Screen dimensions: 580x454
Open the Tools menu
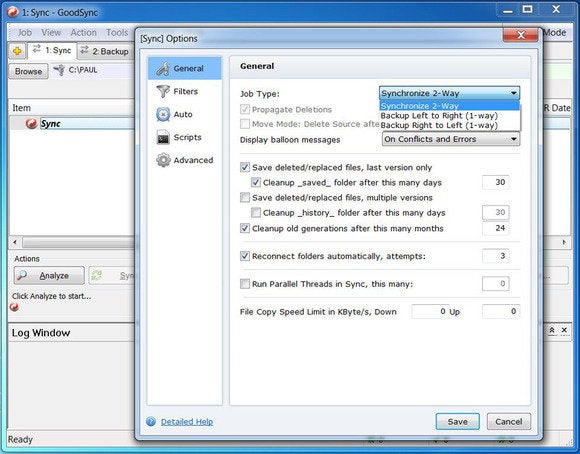tap(117, 33)
